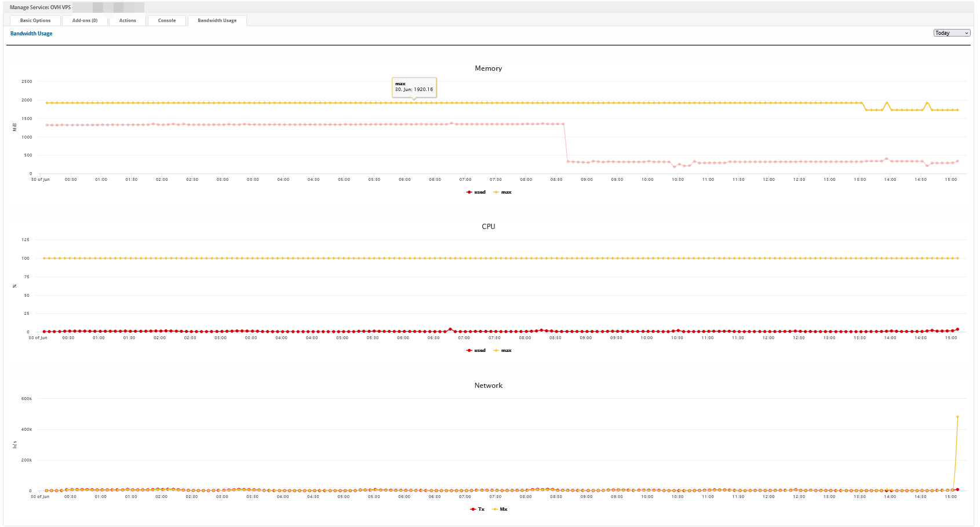Click the max 1920.16 tooltip in Memory chart
The image size is (980, 527).
point(414,87)
